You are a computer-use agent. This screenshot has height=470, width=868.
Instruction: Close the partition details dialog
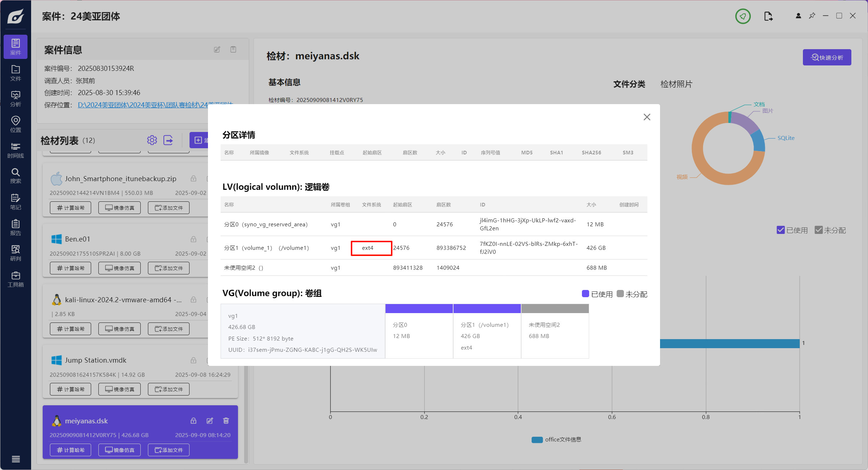click(x=647, y=117)
